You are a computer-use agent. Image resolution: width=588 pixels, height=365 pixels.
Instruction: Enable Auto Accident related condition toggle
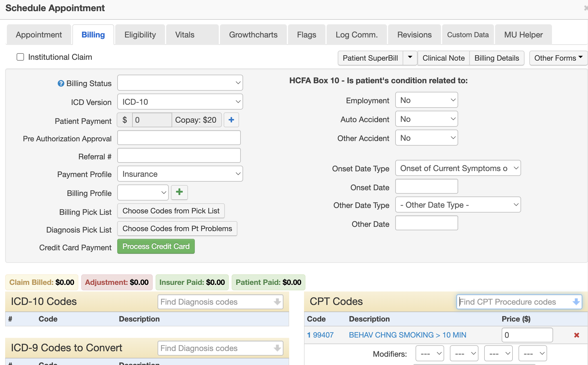[426, 119]
